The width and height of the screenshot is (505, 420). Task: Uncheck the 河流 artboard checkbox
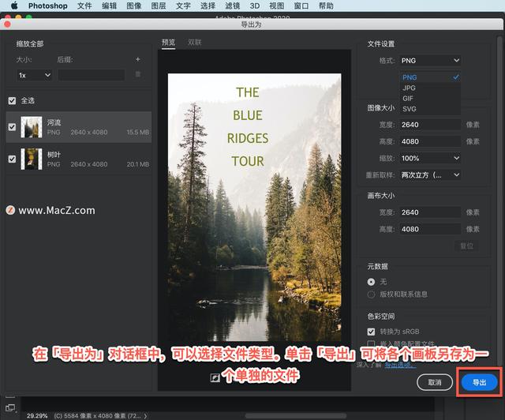click(x=12, y=127)
